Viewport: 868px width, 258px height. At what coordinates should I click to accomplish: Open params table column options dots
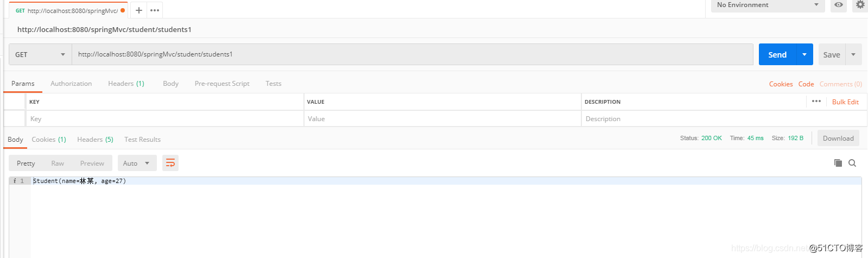click(x=816, y=102)
